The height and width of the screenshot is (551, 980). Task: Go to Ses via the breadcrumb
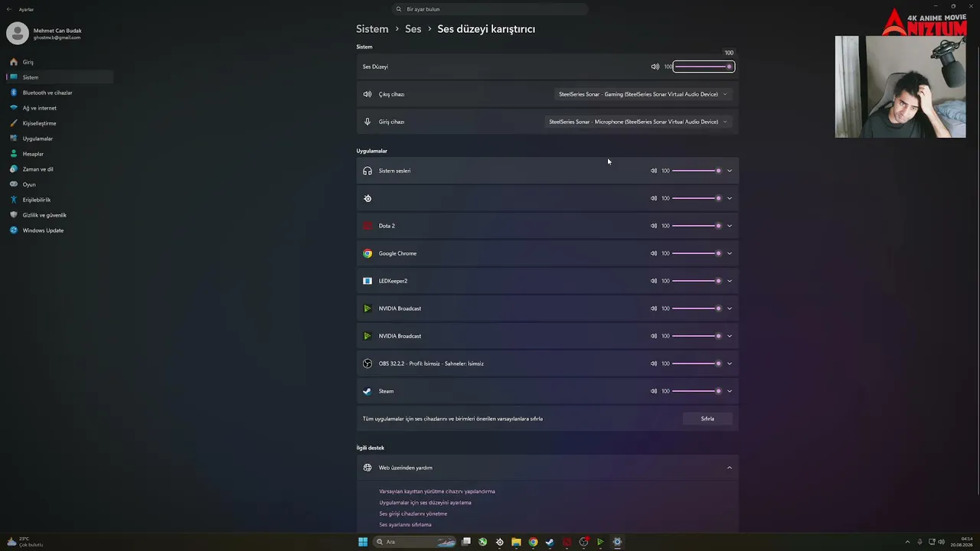pos(413,29)
